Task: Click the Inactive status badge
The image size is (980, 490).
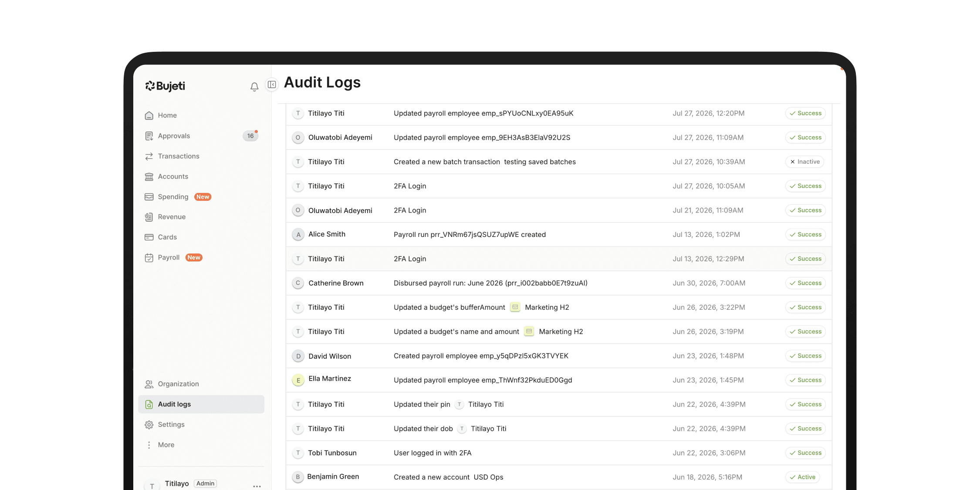Action: point(805,162)
